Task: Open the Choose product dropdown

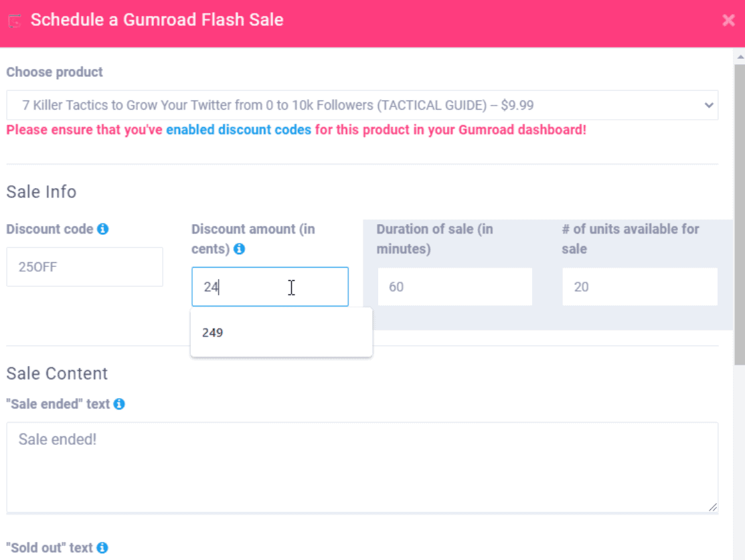Action: 361,105
